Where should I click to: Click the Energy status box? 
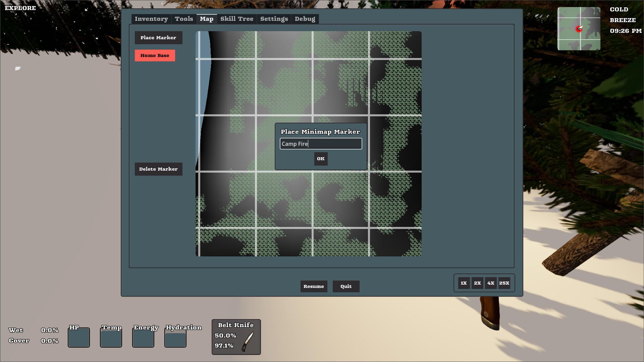pos(143,338)
